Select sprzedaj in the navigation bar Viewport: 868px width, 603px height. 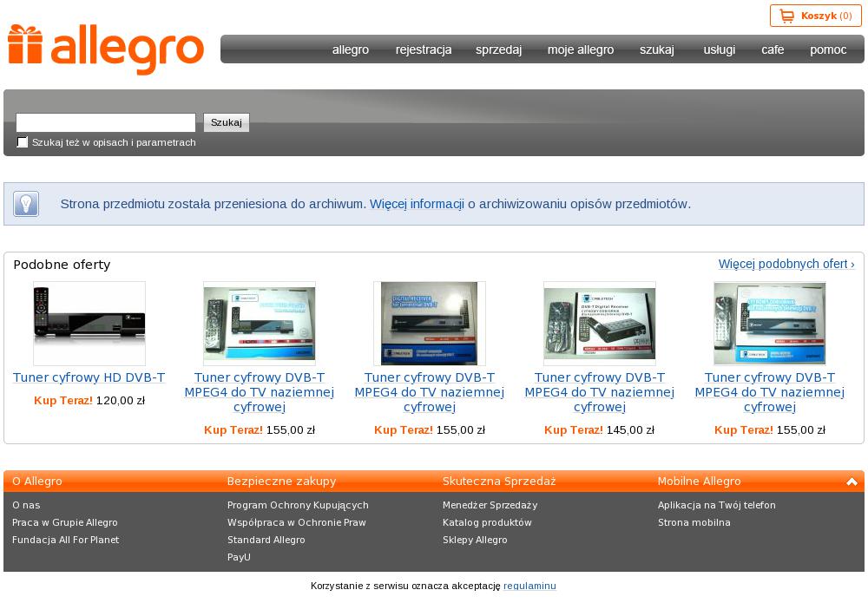click(x=498, y=49)
